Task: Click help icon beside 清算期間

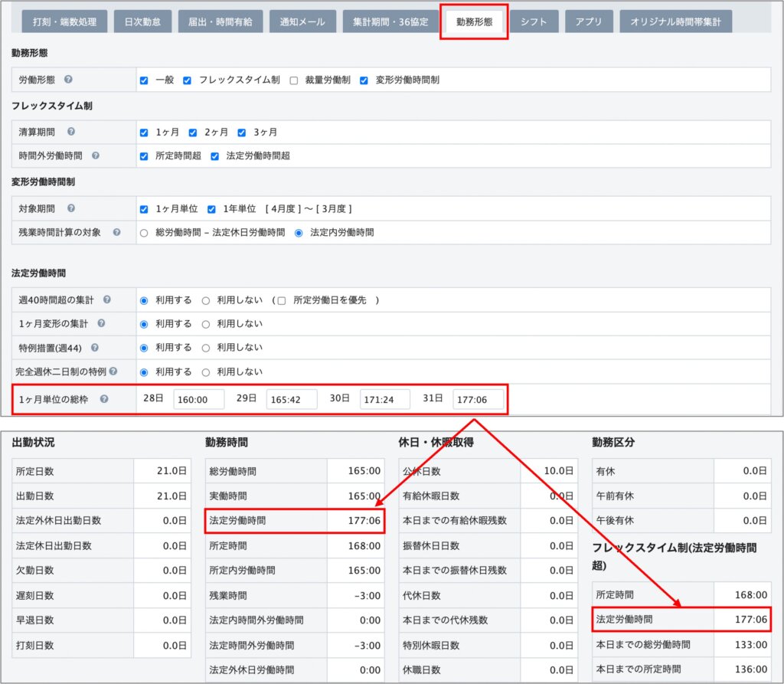Action: (71, 132)
